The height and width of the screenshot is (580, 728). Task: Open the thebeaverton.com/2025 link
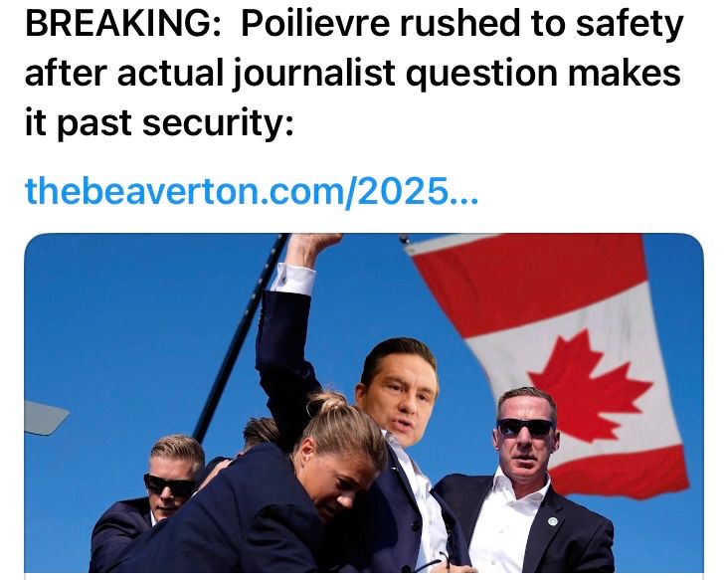(252, 191)
